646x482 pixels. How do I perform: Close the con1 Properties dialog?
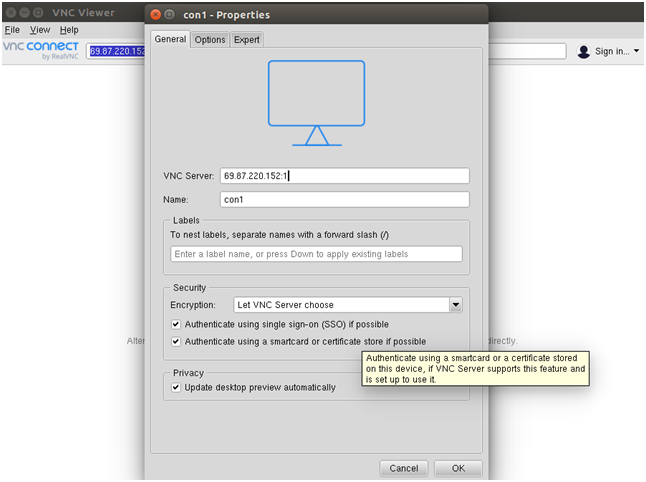point(155,15)
